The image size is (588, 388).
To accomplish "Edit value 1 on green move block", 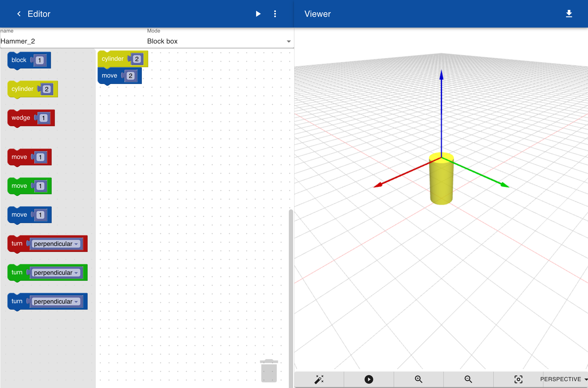I will coord(40,186).
